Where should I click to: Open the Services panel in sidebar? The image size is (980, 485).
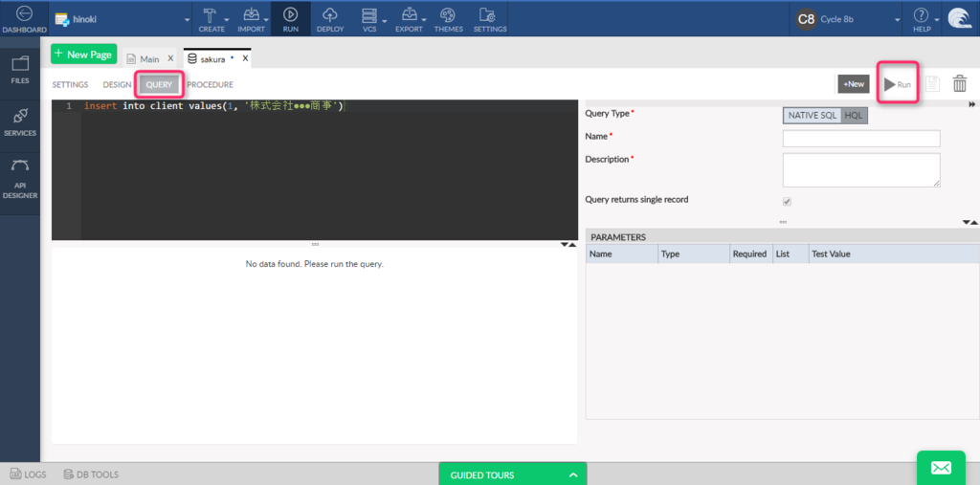coord(20,122)
